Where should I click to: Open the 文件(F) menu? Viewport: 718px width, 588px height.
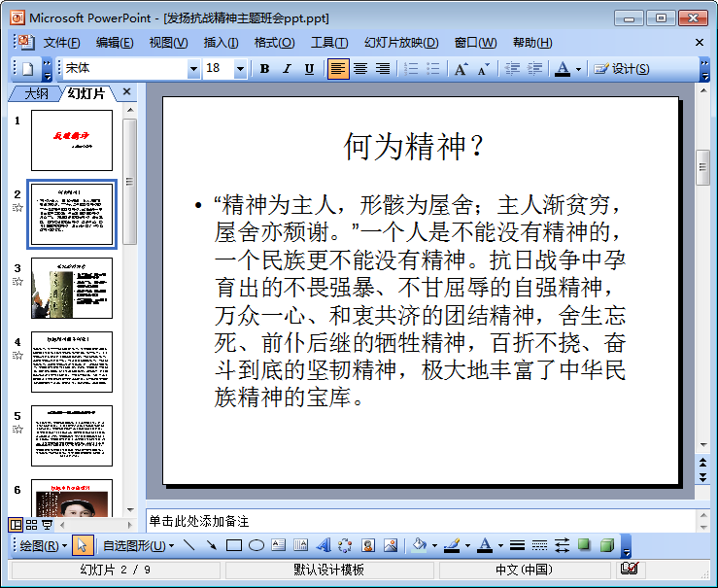61,43
